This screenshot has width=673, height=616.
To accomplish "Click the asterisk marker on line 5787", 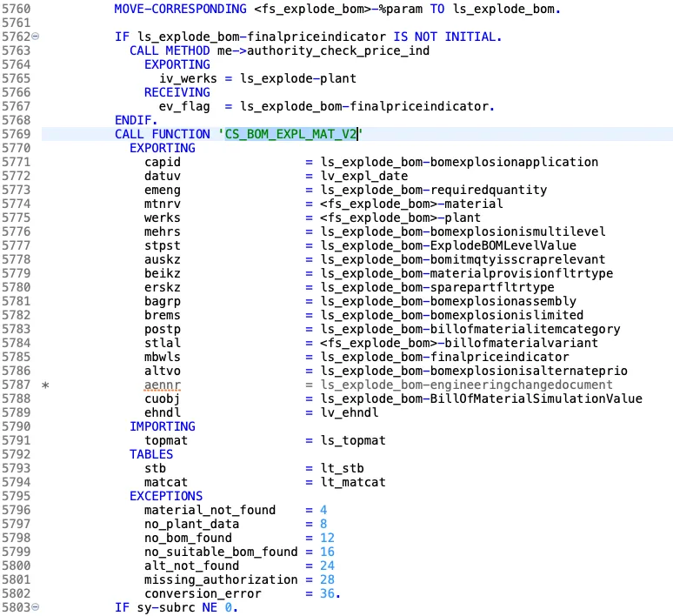I will pos(45,385).
